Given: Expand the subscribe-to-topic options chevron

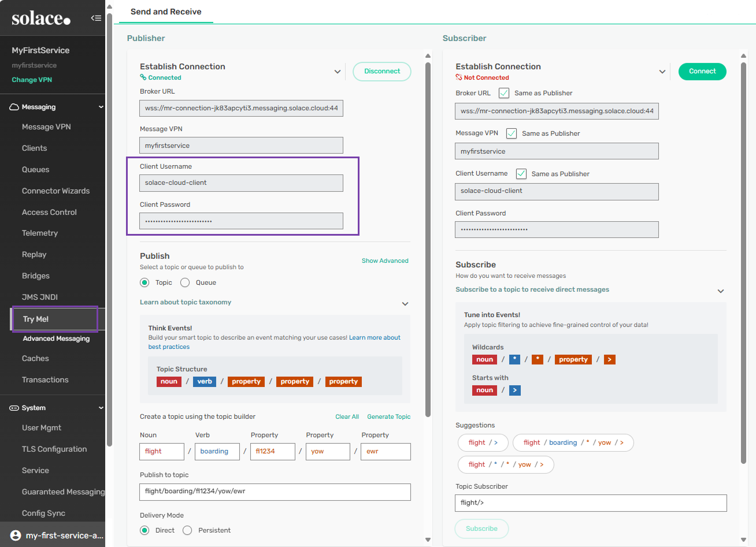Looking at the screenshot, I should point(721,291).
